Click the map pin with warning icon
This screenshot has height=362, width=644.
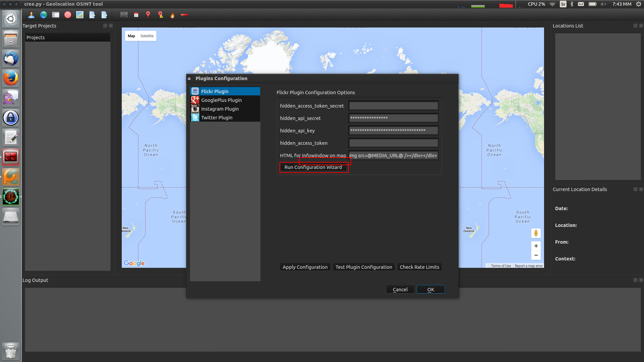point(161,15)
